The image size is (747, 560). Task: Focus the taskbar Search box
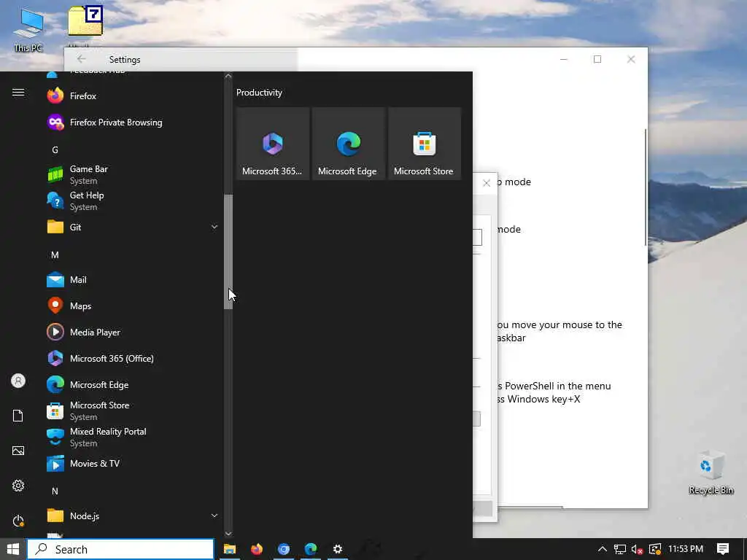(x=120, y=550)
